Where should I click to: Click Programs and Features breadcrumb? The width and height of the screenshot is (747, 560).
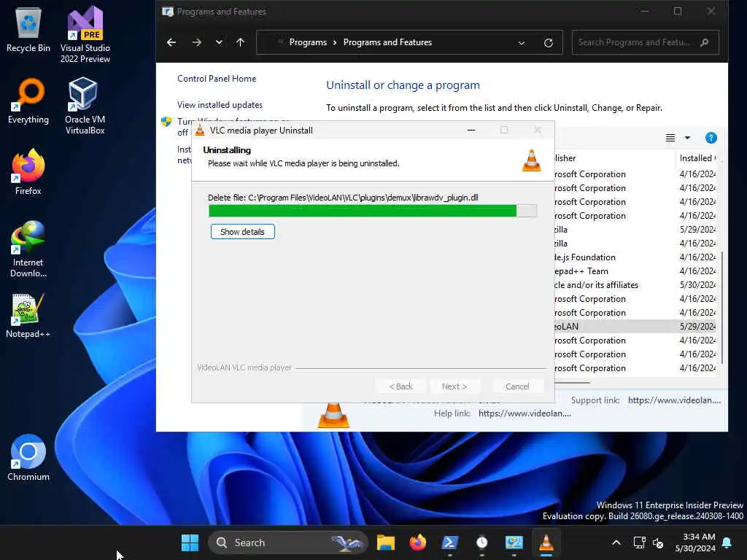(387, 42)
